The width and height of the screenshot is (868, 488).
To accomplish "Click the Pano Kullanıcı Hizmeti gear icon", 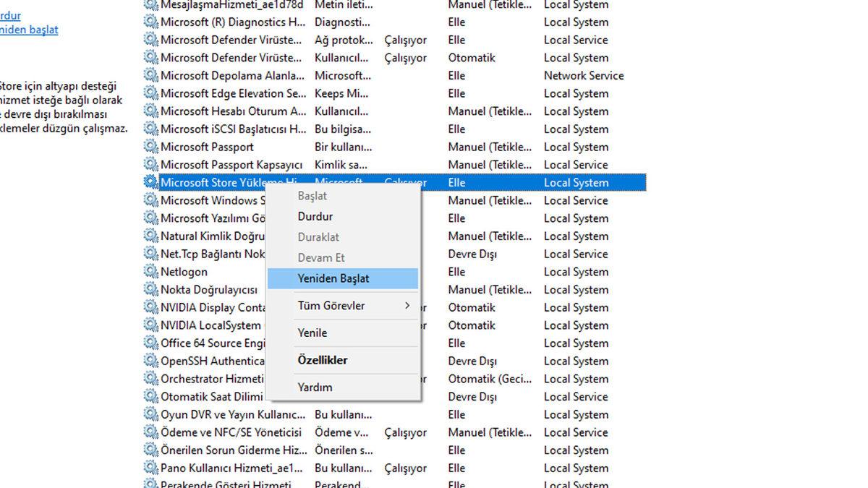I will point(151,468).
